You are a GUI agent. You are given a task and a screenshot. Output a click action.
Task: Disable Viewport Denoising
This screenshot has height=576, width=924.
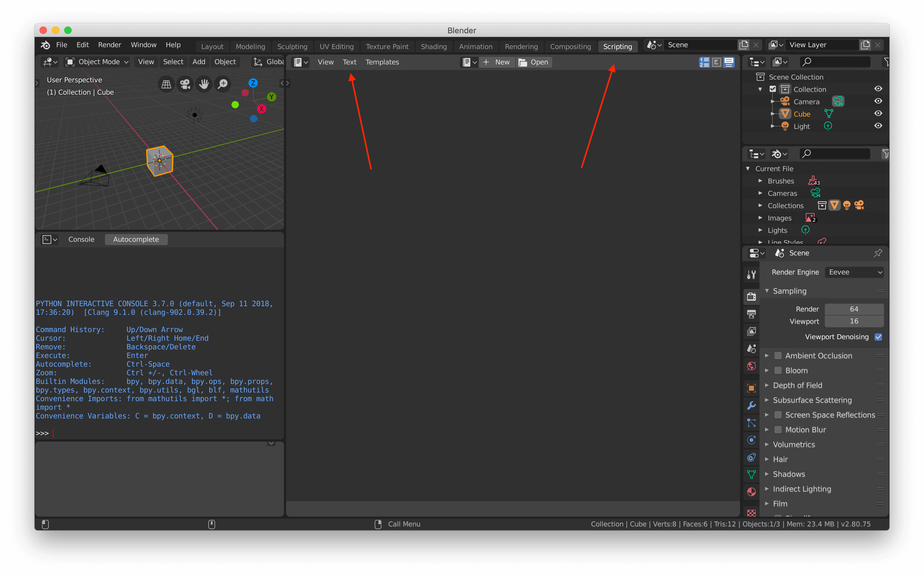click(879, 337)
